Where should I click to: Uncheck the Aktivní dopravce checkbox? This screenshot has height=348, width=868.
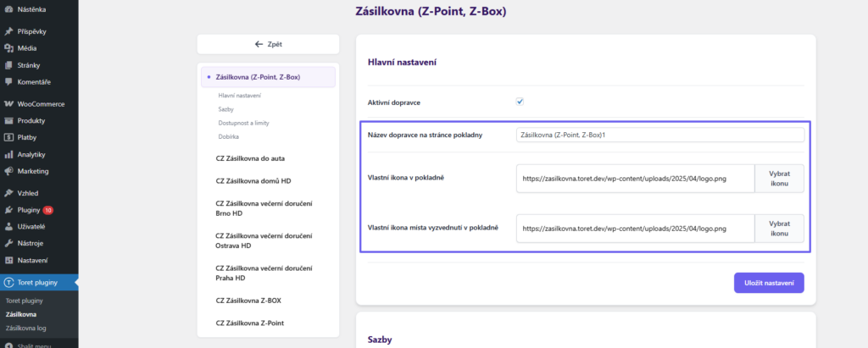[520, 102]
